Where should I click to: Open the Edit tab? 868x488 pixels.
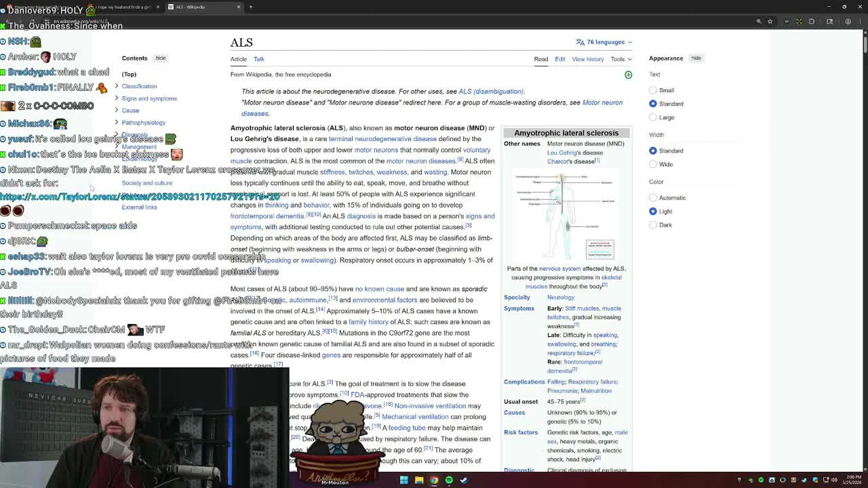[x=560, y=59]
